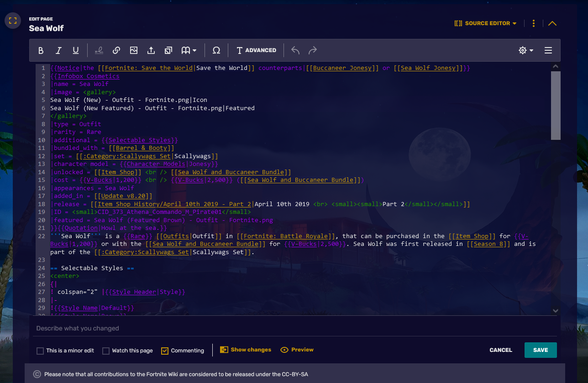Undo the last edit
Image resolution: width=588 pixels, height=383 pixels.
pos(295,50)
